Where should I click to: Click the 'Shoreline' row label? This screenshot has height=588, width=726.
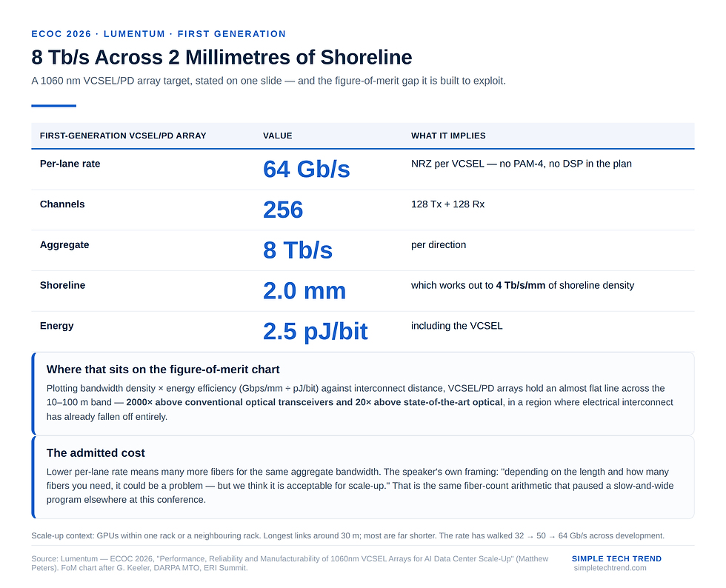coord(62,285)
